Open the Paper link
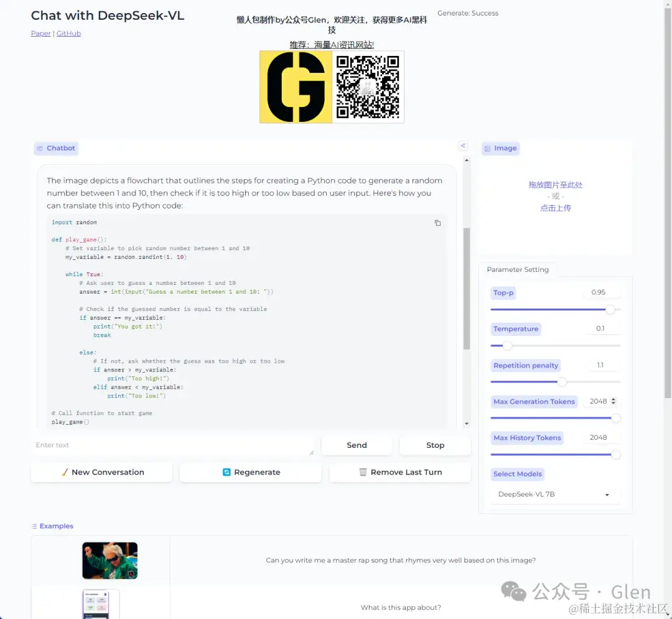This screenshot has width=672, height=619. click(40, 34)
